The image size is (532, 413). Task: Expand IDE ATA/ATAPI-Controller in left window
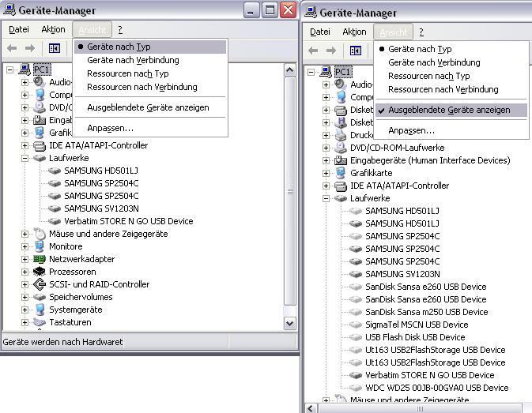[25, 145]
